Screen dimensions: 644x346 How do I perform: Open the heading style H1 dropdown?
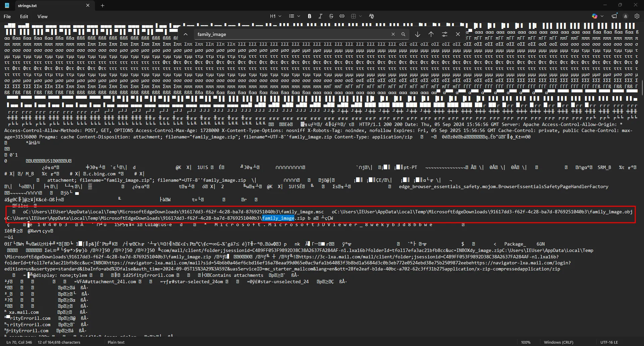(x=275, y=16)
